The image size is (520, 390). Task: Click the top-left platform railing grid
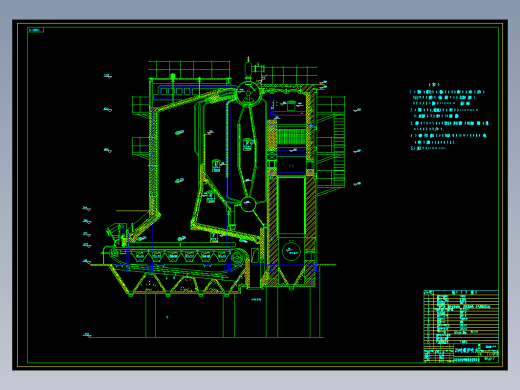tap(189, 70)
